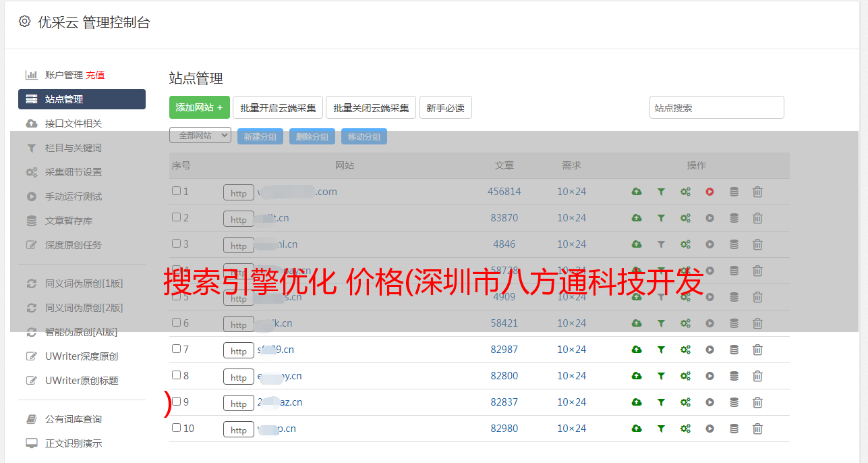Open the cloud upload icon for site 10
Image resolution: width=868 pixels, height=463 pixels.
click(x=637, y=429)
